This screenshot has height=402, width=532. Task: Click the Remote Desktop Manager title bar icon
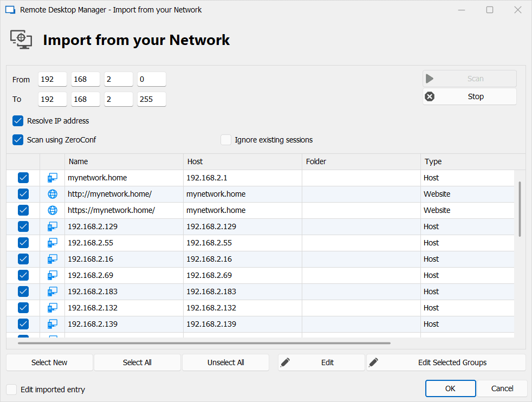10,10
